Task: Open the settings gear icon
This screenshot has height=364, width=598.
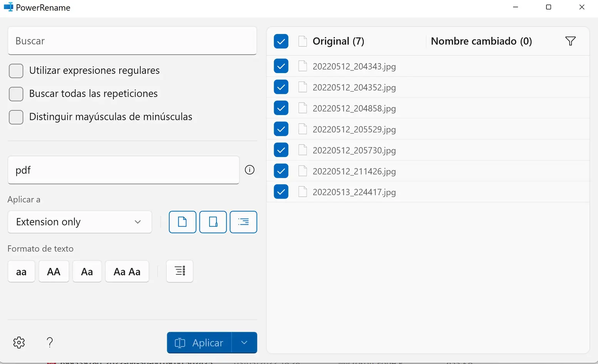Action: tap(19, 342)
